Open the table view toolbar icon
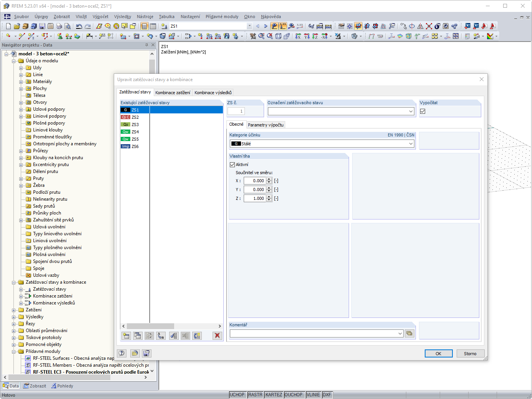 coord(153,26)
